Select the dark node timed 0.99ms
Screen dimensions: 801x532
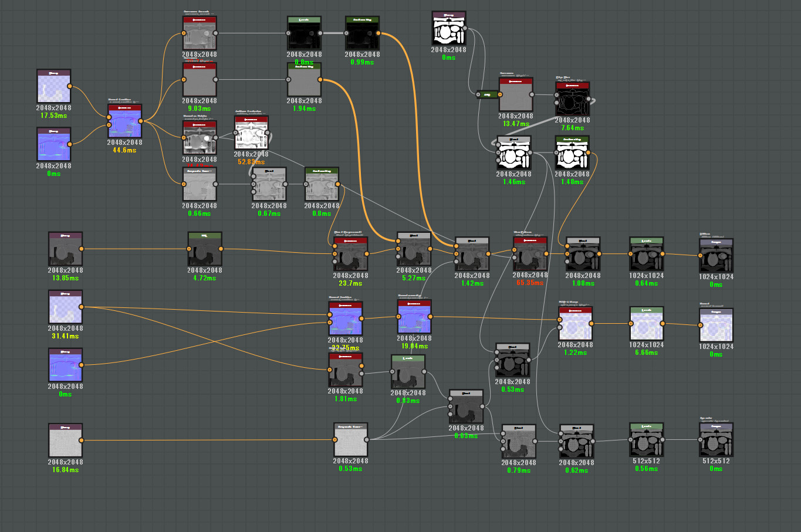362,33
